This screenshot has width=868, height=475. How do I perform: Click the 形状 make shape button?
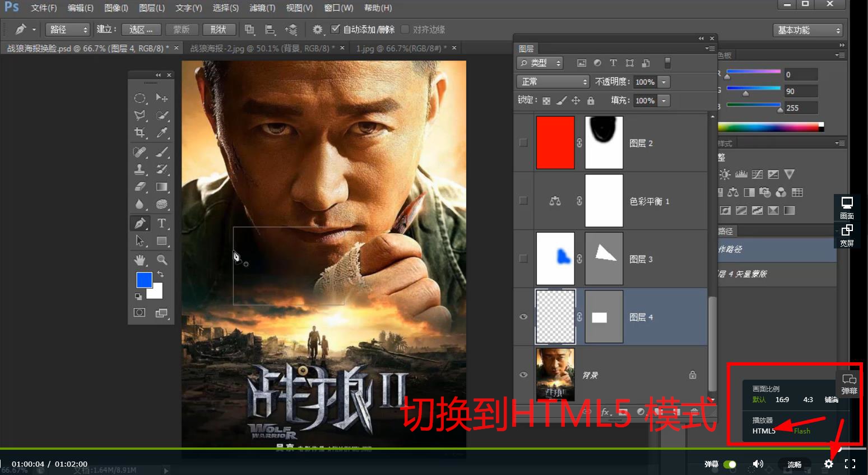[x=218, y=29]
